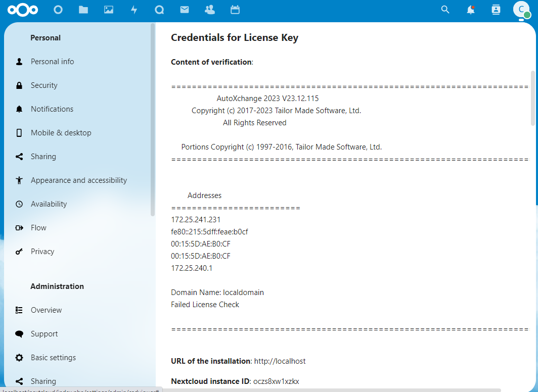Open the Files app
This screenshot has height=392, width=538.
(x=83, y=10)
